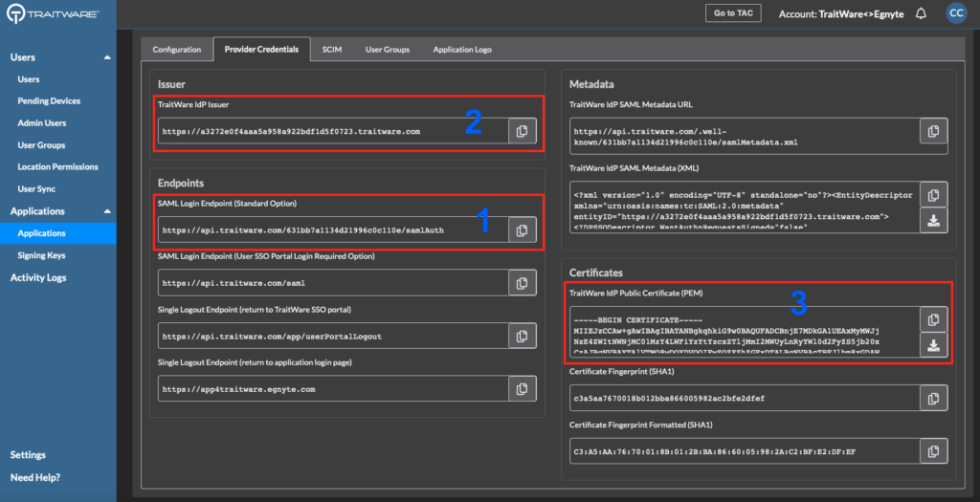Copy Single Logout Endpoint for TraitWare SSO portal
The width and height of the screenshot is (980, 502).
[x=522, y=336]
